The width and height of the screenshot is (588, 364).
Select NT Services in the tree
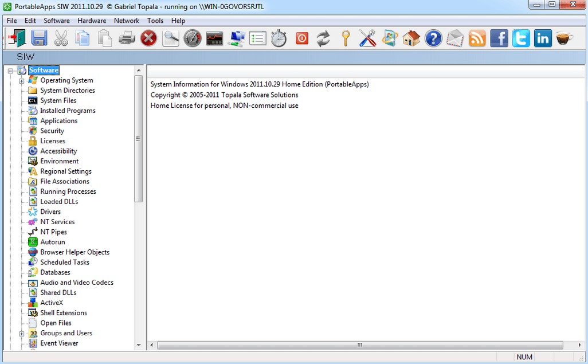click(57, 222)
